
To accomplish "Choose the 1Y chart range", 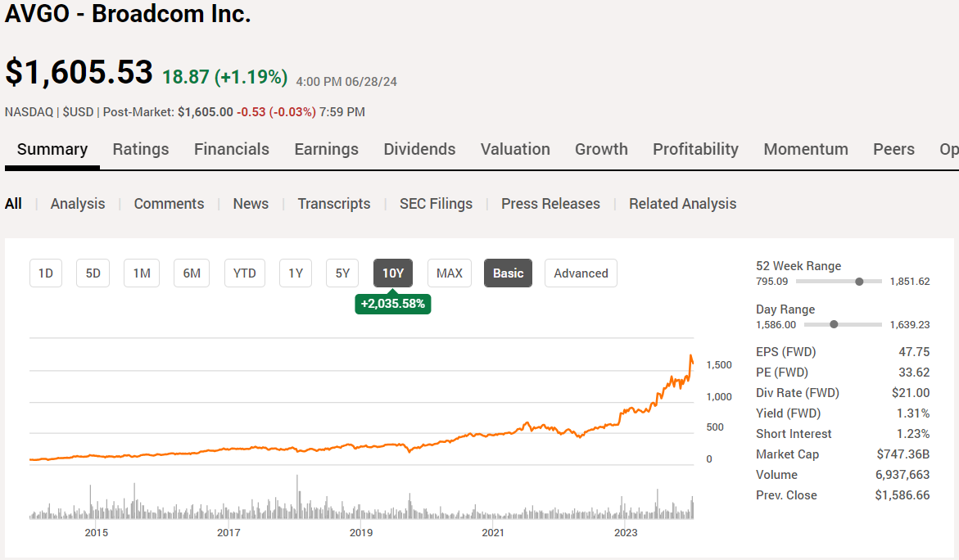I will 296,273.
